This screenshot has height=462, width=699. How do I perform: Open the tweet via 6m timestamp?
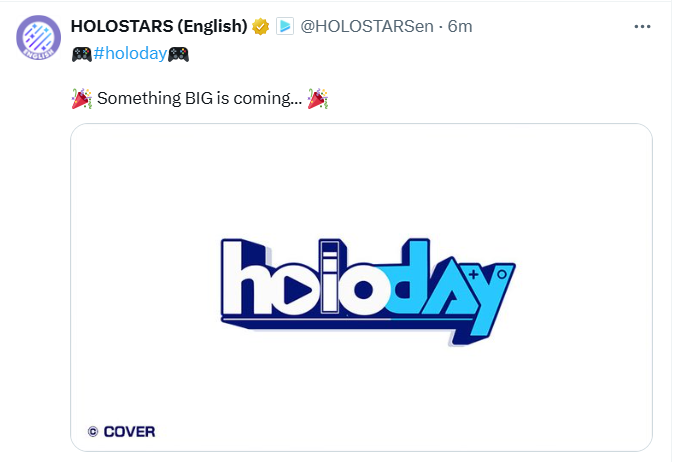460,27
